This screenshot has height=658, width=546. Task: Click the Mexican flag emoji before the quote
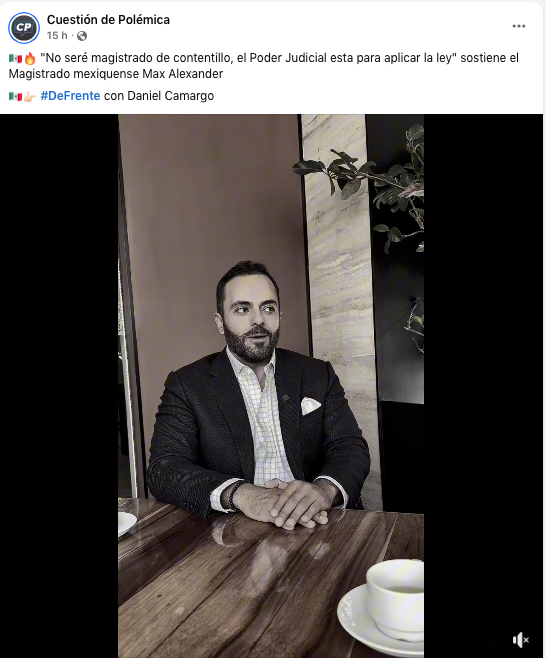pyautogui.click(x=16, y=58)
